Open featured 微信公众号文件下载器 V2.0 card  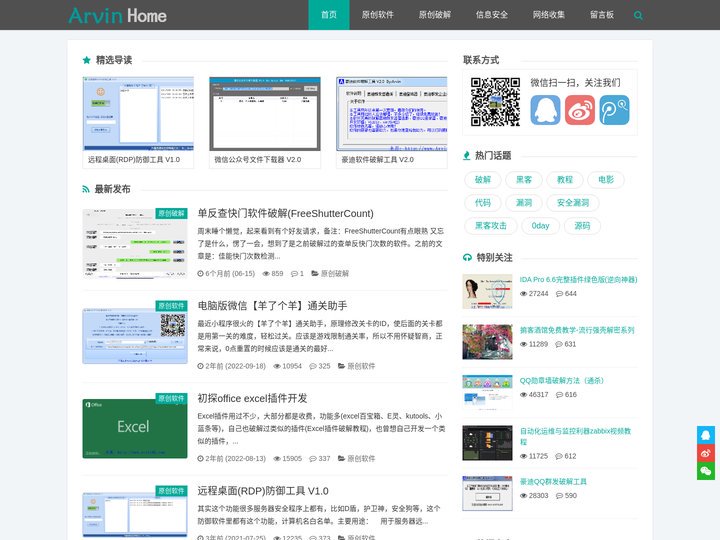(x=265, y=123)
